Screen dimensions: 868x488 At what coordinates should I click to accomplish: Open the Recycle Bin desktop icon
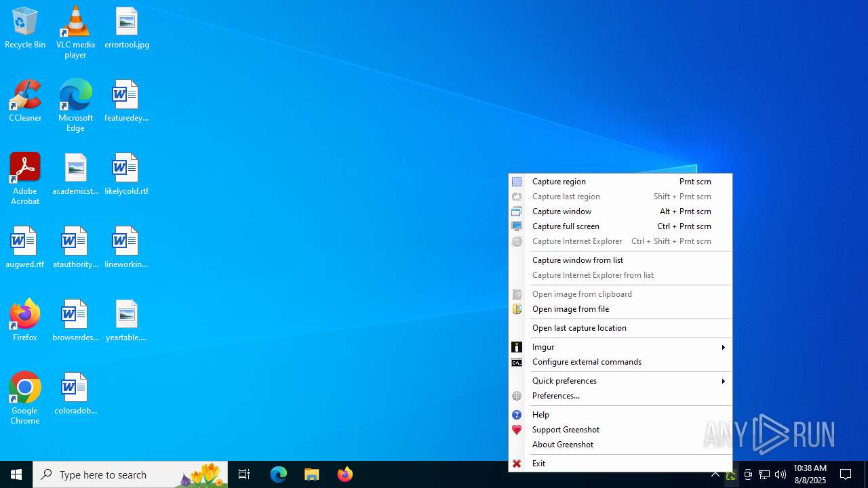tap(25, 28)
